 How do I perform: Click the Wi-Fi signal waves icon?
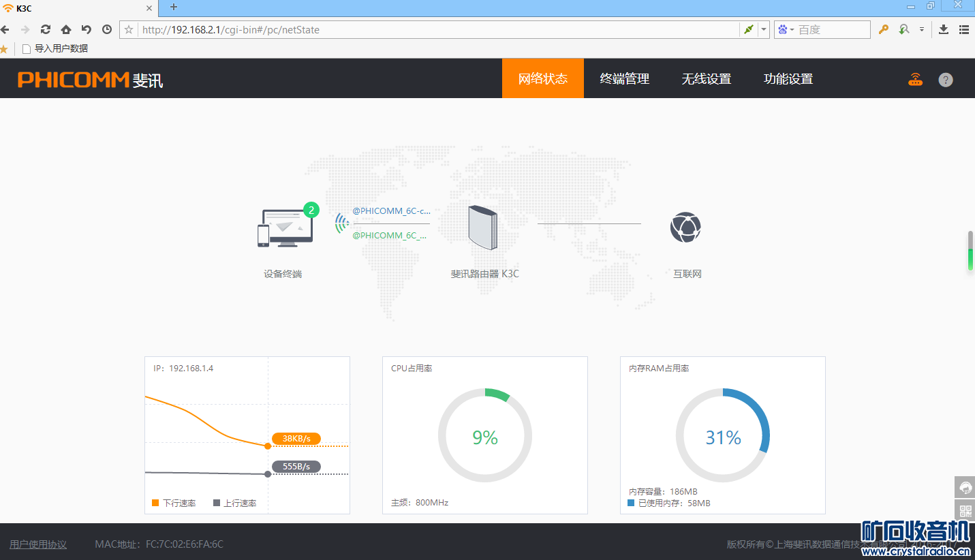341,223
